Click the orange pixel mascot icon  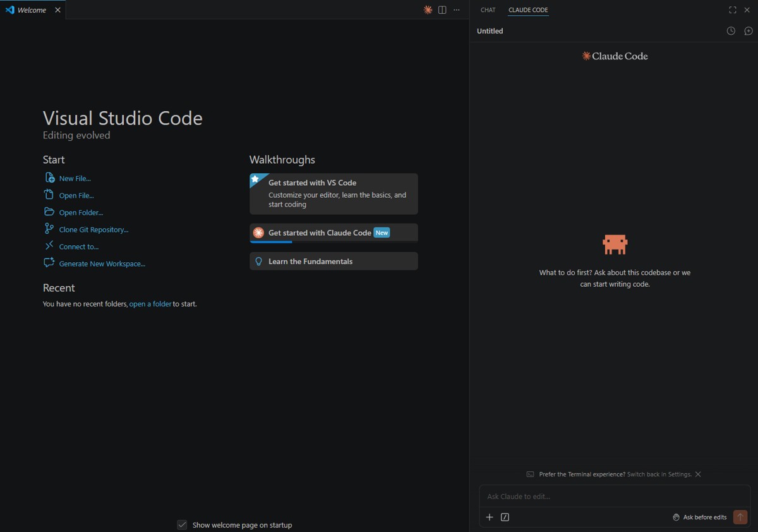pyautogui.click(x=615, y=244)
